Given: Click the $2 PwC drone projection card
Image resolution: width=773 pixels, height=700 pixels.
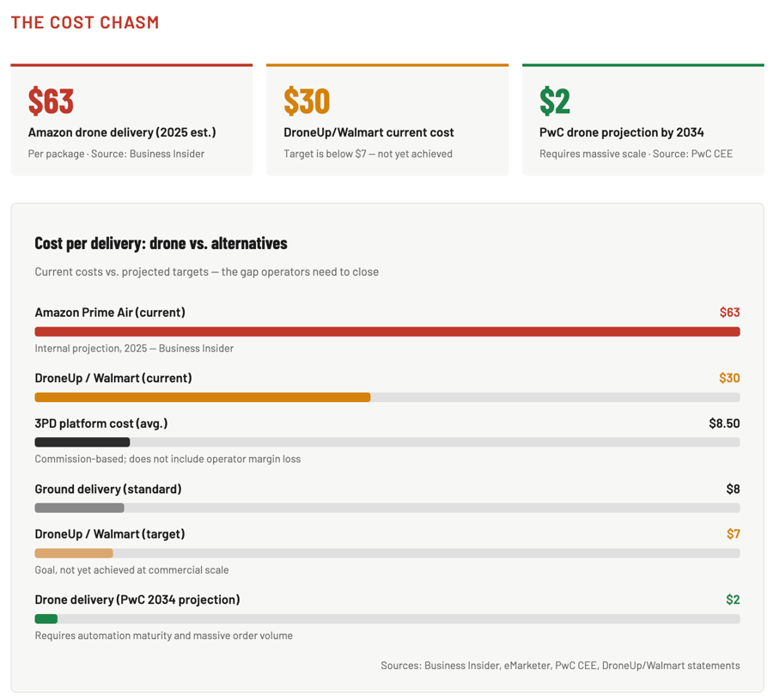Looking at the screenshot, I should click(642, 119).
